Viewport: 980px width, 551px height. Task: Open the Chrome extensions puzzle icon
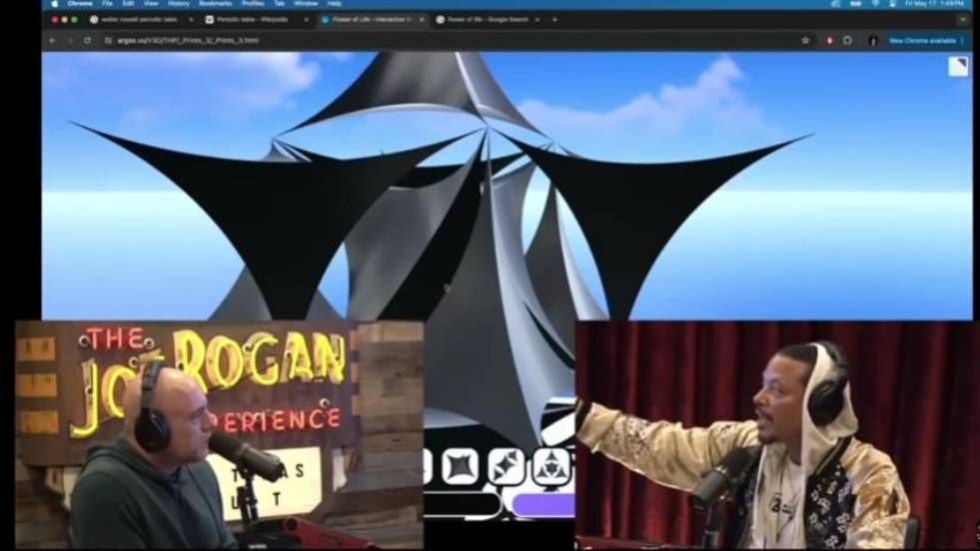847,41
